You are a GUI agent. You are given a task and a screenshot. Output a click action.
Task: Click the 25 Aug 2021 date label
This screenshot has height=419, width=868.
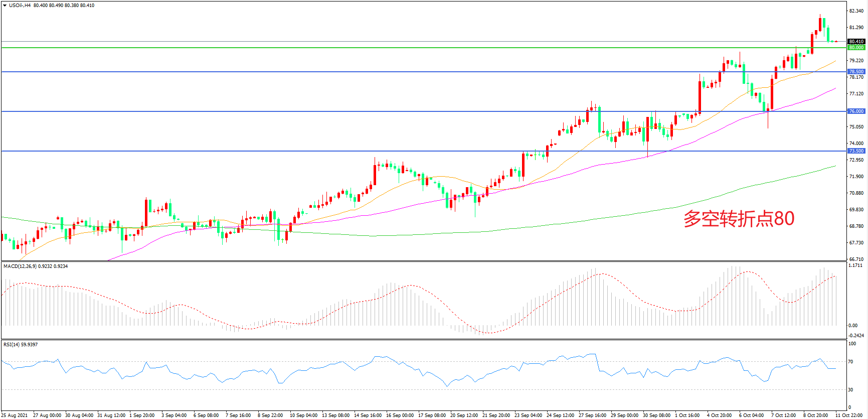point(15,415)
